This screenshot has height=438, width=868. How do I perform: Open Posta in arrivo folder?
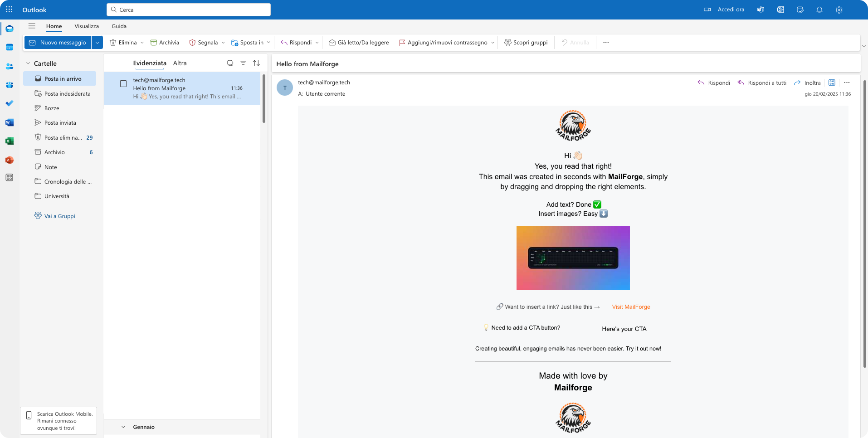pos(59,78)
